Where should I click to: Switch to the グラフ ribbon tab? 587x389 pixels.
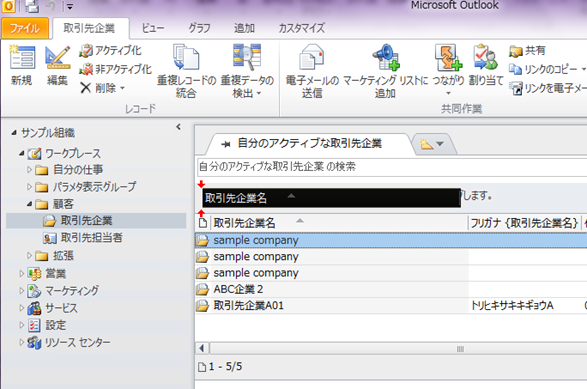(x=199, y=28)
